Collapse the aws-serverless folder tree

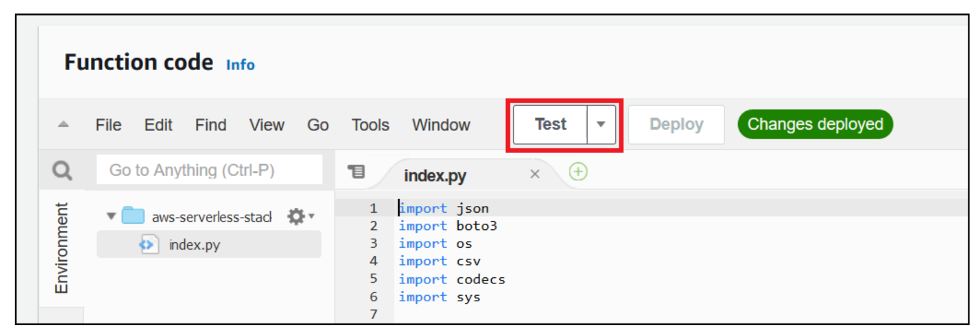(x=111, y=216)
